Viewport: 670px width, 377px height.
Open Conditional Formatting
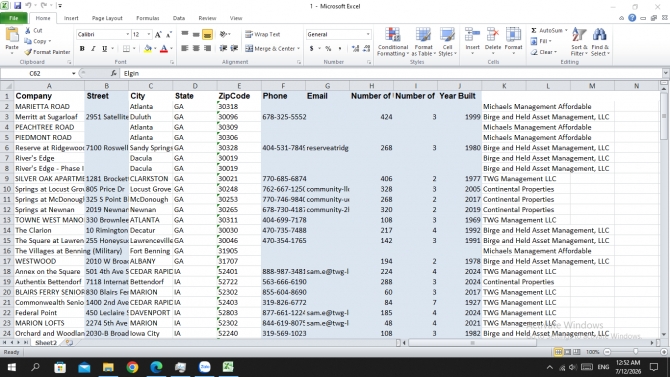click(393, 41)
